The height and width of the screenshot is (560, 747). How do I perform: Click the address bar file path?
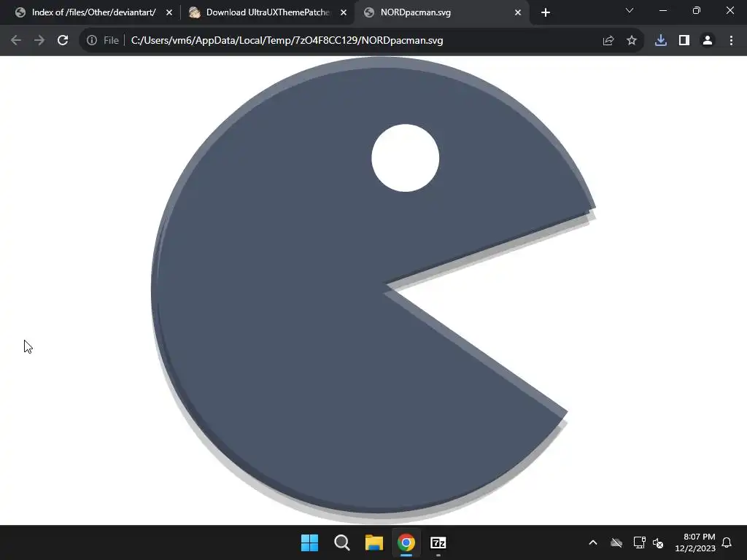(287, 41)
